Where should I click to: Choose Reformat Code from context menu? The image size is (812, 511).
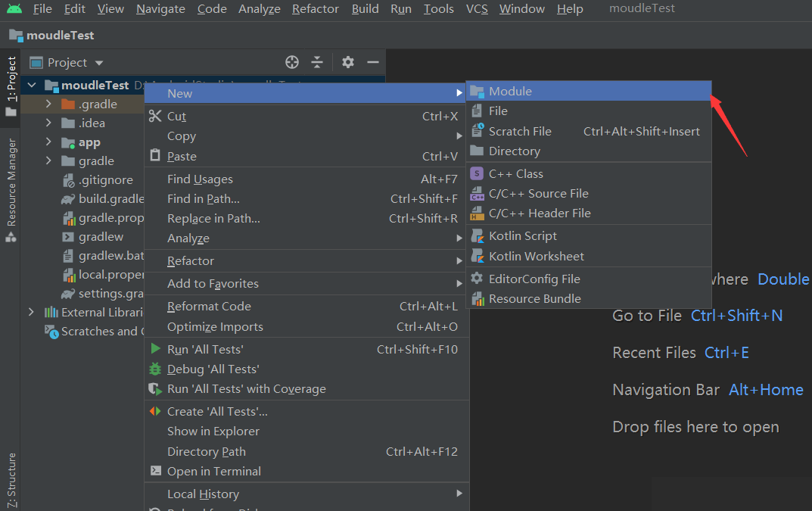306,307
